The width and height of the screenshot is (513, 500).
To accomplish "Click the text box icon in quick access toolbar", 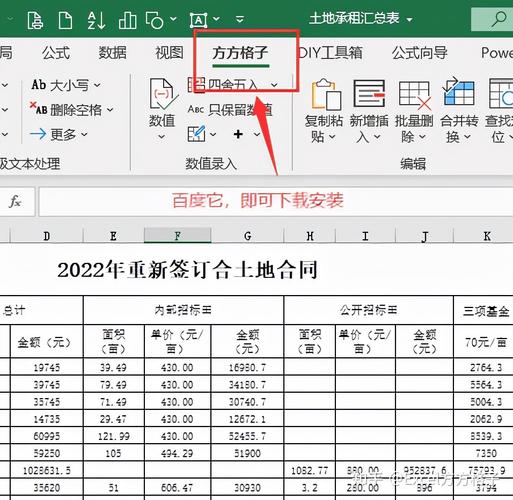I will click(x=199, y=20).
